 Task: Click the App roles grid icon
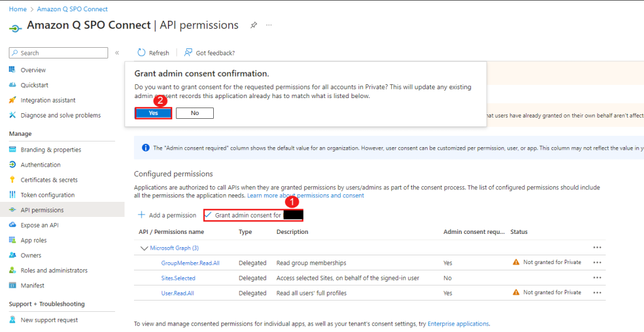pyautogui.click(x=13, y=240)
